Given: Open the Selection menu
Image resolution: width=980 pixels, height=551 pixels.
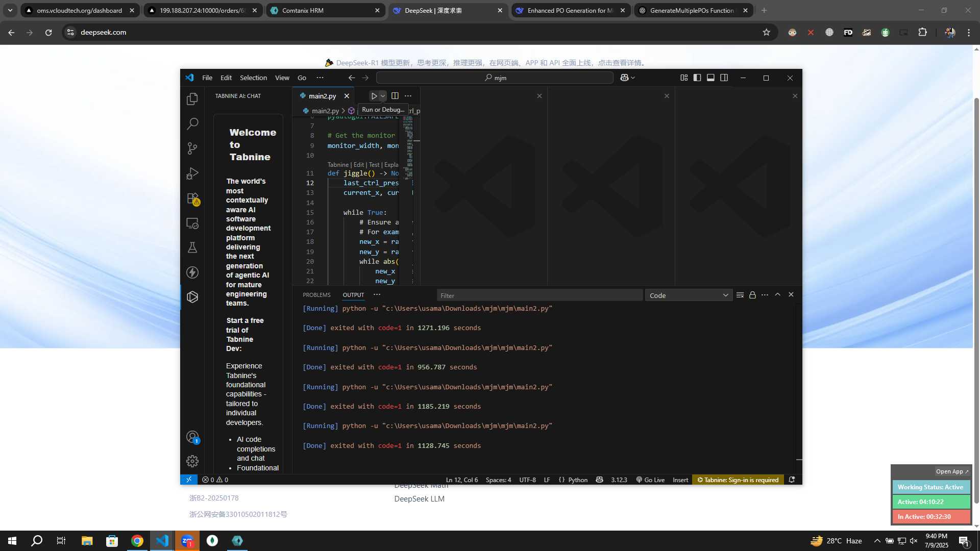Looking at the screenshot, I should pos(253,78).
